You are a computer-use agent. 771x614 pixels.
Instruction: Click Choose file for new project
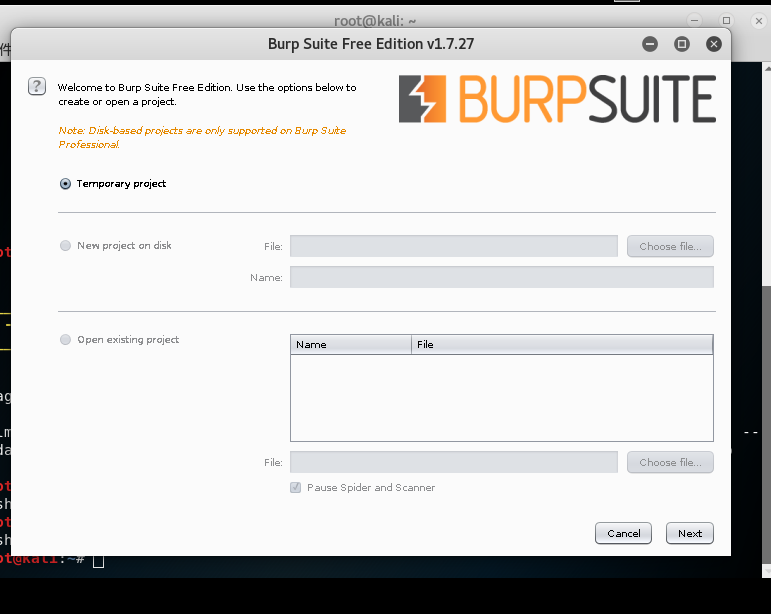pos(670,246)
